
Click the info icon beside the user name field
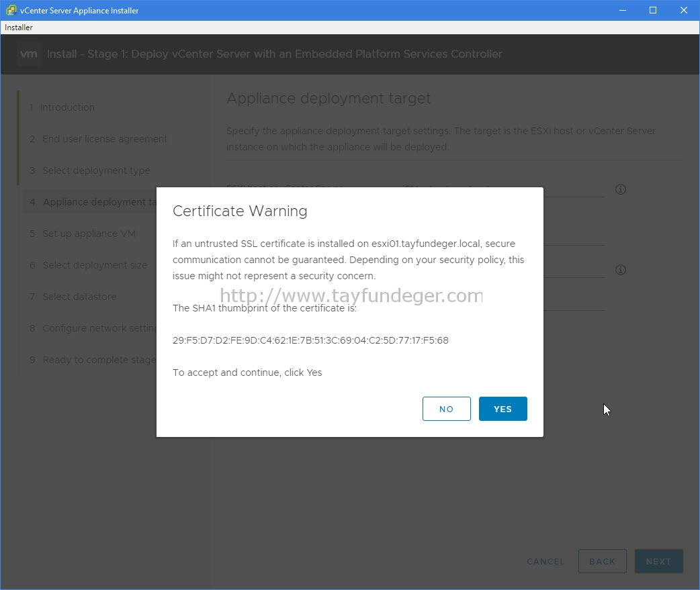coord(621,269)
